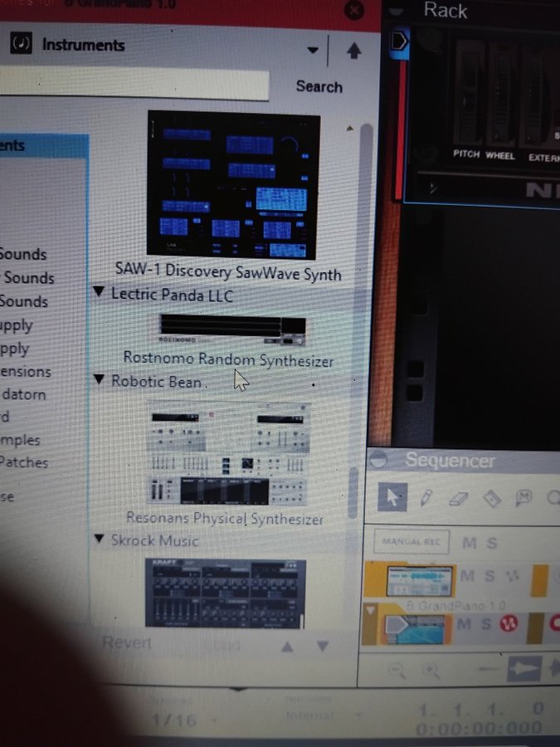Screen dimensions: 560x747
Task: Open the Internal sync mode dropdown
Action: (x=358, y=715)
